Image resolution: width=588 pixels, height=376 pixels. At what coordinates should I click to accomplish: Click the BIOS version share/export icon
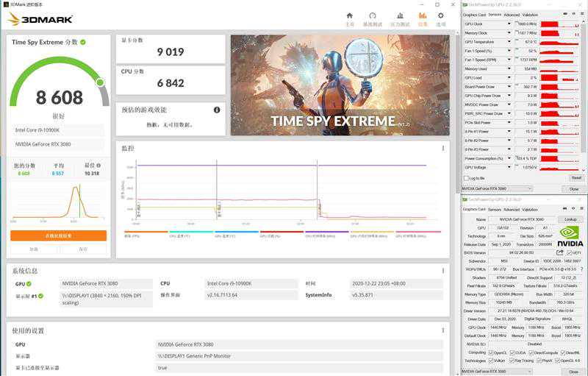[x=560, y=252]
